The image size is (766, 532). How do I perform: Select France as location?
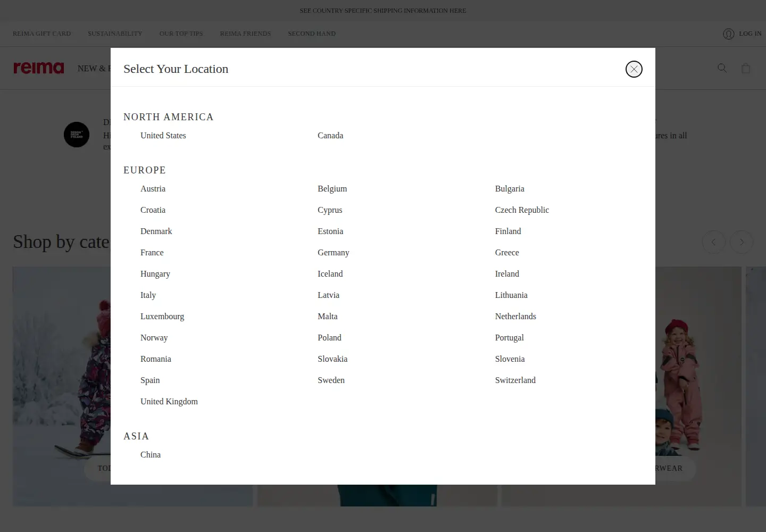pos(152,253)
